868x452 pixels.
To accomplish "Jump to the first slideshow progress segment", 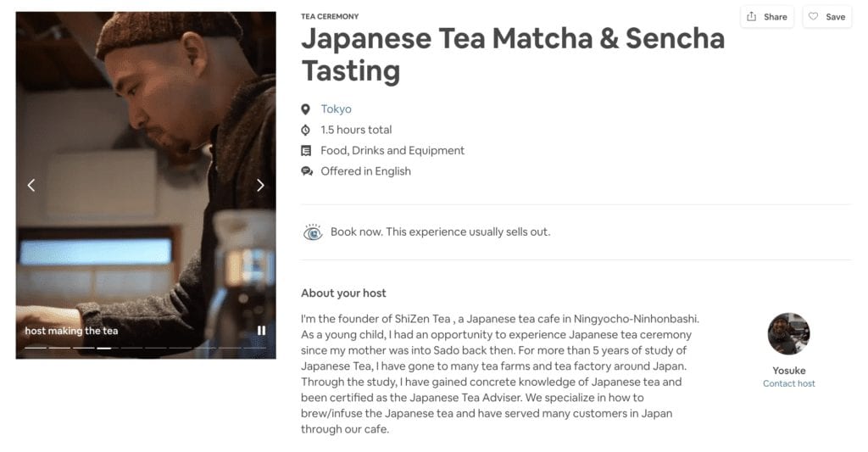I will (36, 348).
